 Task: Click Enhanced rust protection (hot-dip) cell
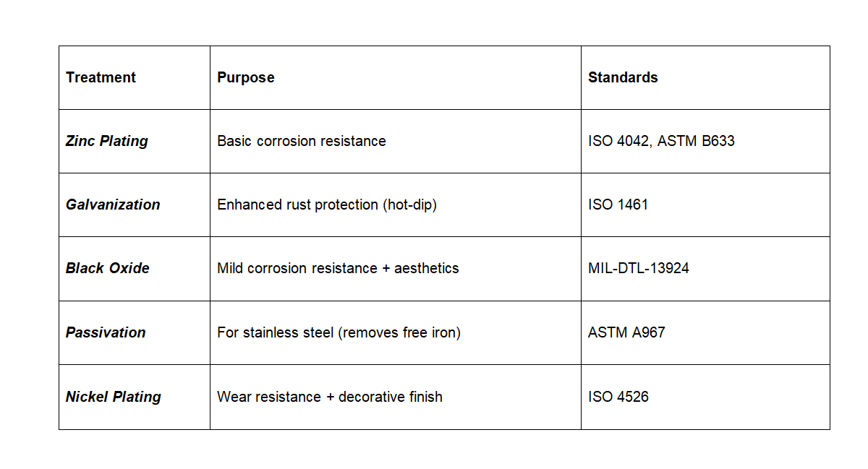click(396, 205)
